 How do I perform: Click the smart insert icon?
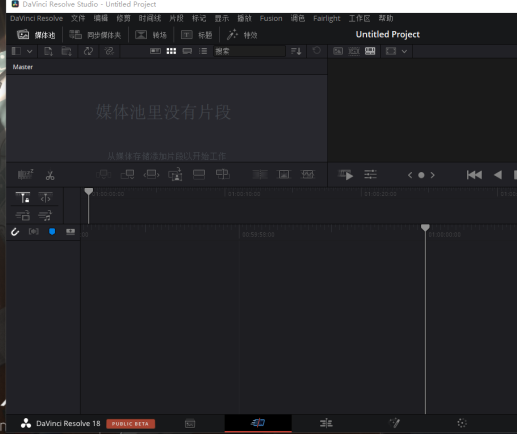click(104, 174)
